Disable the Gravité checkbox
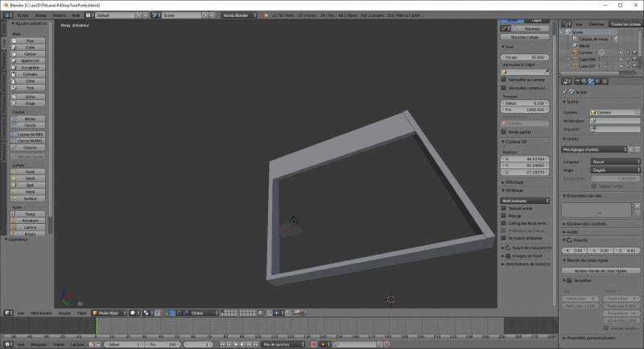 tap(566, 240)
